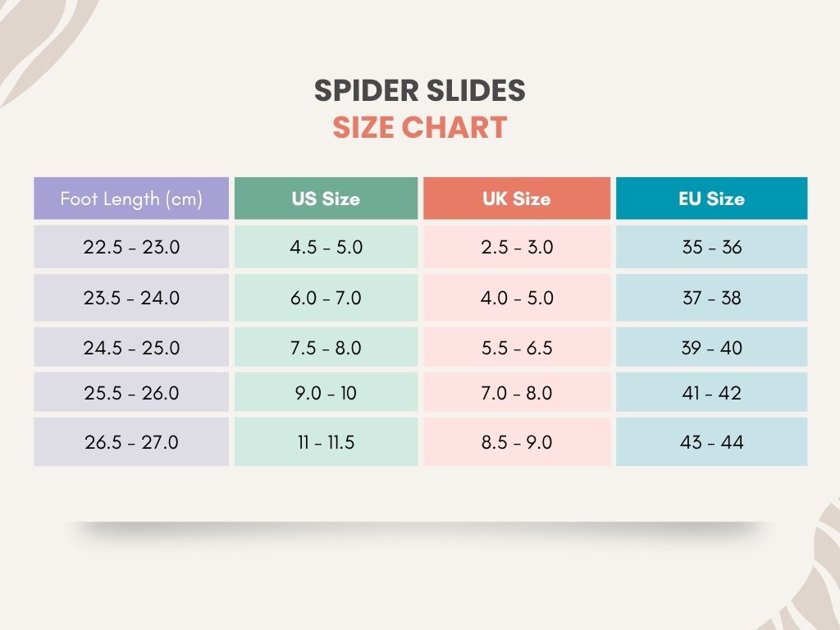The width and height of the screenshot is (840, 630).
Task: Click US size cell 9.0 - 10
Action: point(326,393)
